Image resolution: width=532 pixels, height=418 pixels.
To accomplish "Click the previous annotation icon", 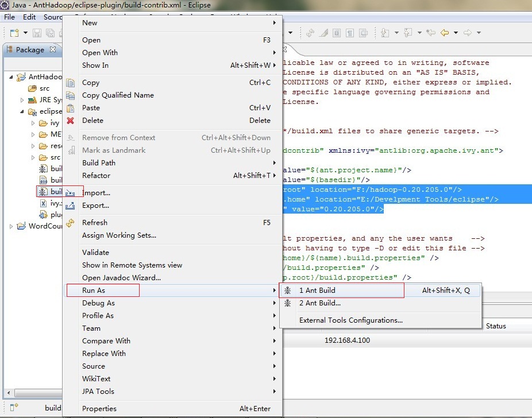I will click(x=408, y=33).
